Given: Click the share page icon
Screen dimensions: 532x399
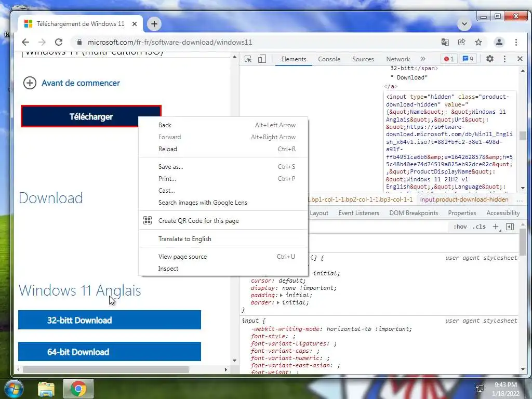Looking at the screenshot, I should tap(461, 42).
